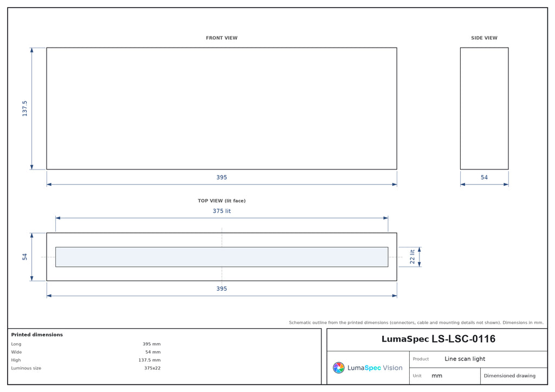This screenshot has height=392, width=555.
Task: Click the "Line scan light" product value
Action: click(464, 359)
